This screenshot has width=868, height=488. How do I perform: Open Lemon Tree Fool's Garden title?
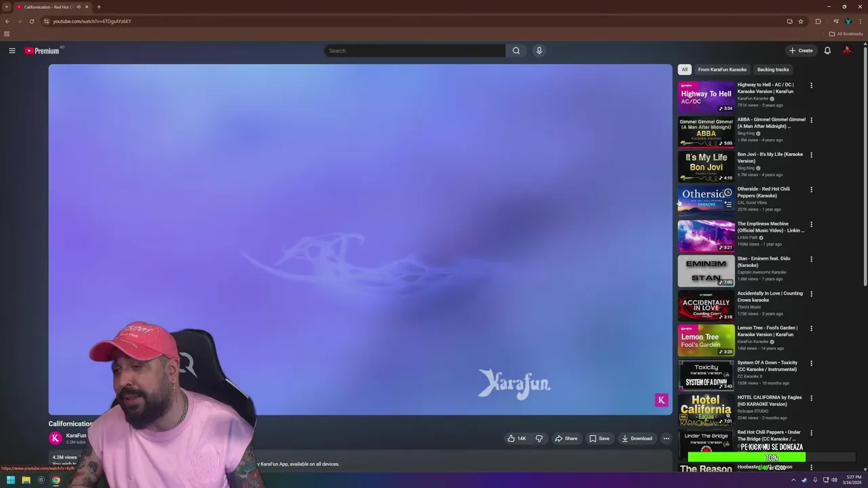click(767, 331)
